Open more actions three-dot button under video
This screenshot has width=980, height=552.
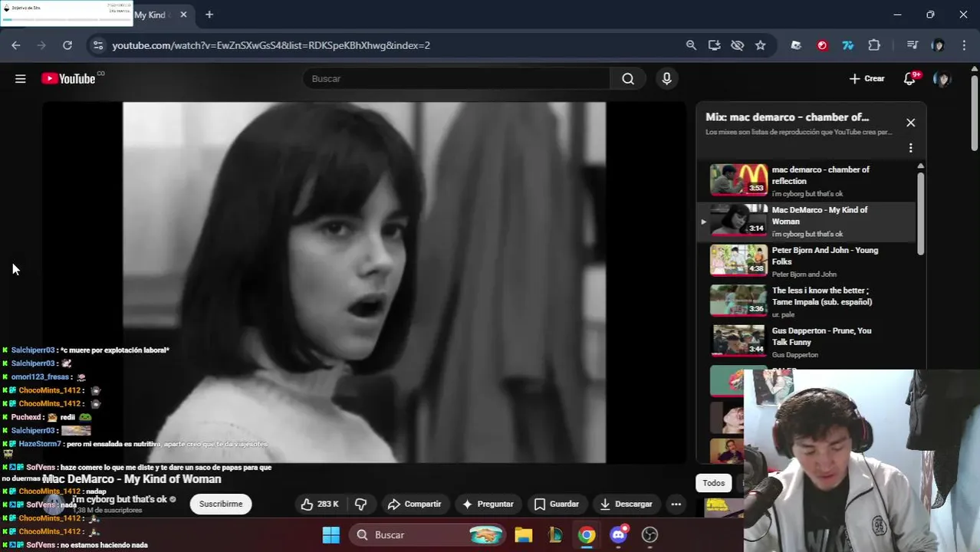(676, 504)
